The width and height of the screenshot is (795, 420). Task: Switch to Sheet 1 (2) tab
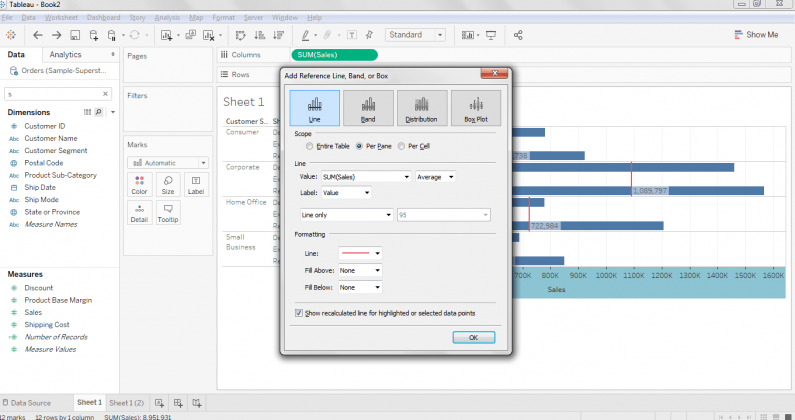coord(126,403)
